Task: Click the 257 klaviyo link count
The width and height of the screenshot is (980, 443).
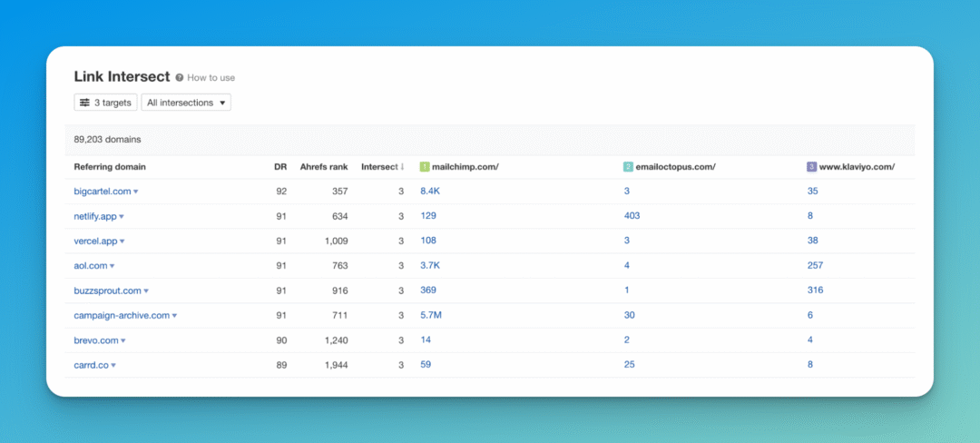Action: coord(815,265)
